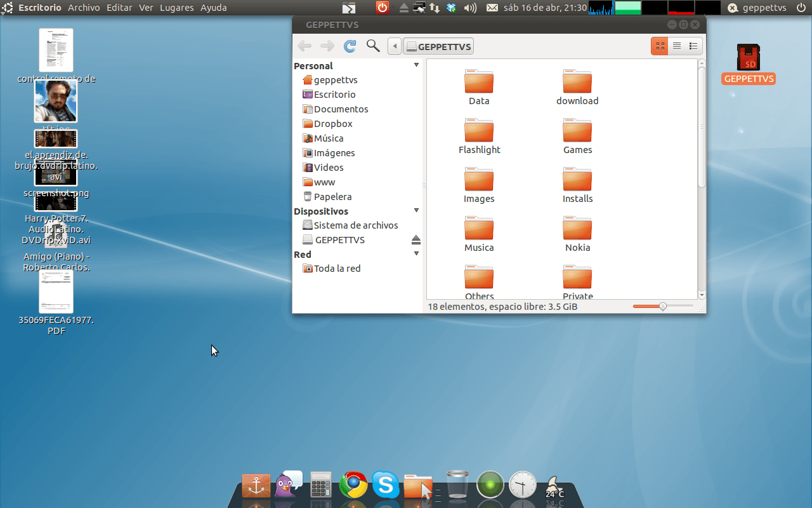Open the Archivo menu

click(84, 8)
